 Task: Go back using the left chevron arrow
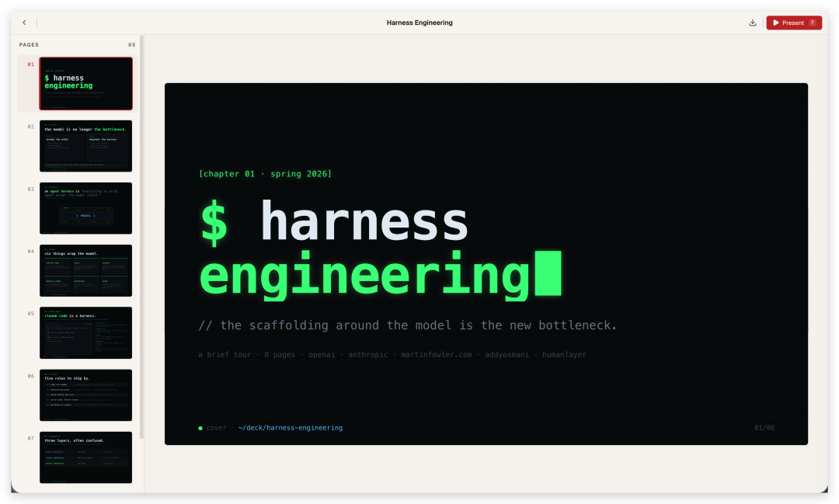point(24,23)
